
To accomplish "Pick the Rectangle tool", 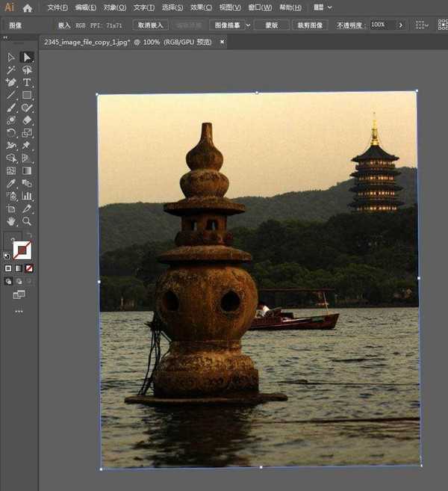I will (x=27, y=95).
